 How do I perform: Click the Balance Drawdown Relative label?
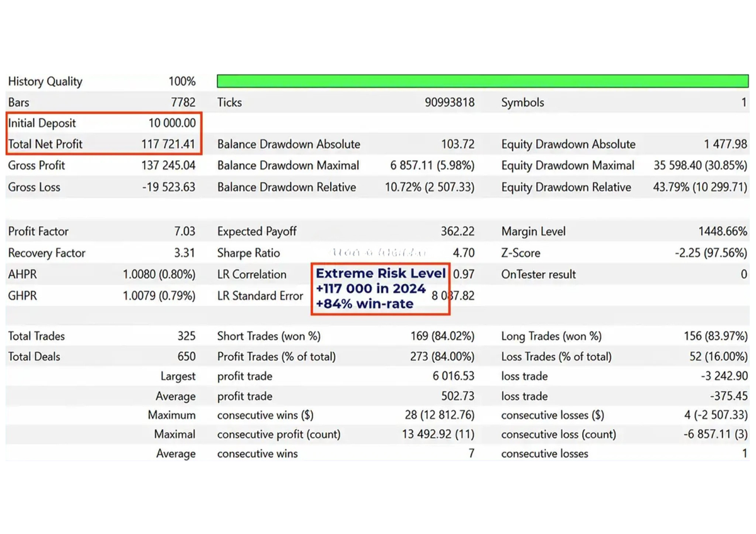pos(287,187)
